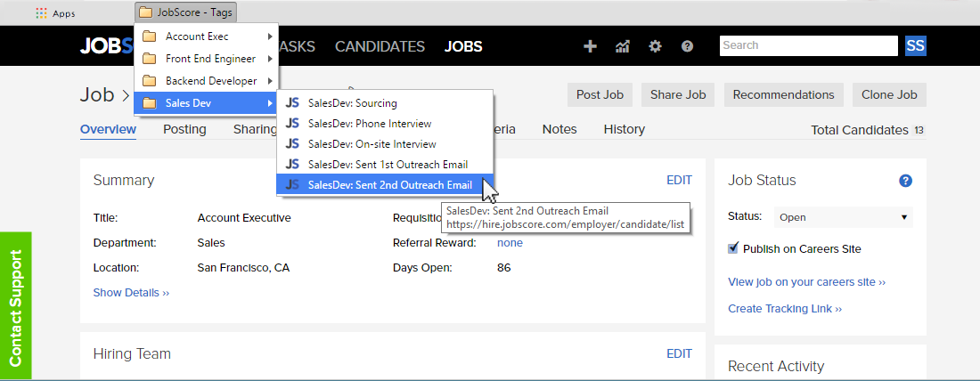Open the Account Exec bookmark folder
The height and width of the screenshot is (381, 980).
tap(207, 36)
